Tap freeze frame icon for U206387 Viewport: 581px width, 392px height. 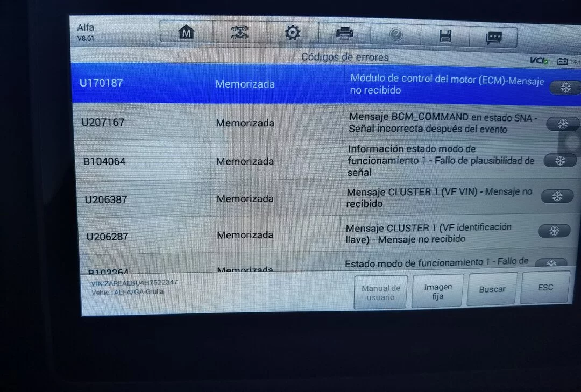pos(557,196)
